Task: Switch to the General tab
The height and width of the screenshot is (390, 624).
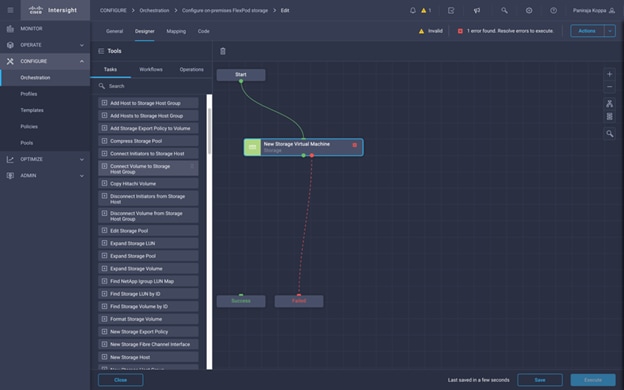Action: [x=114, y=31]
